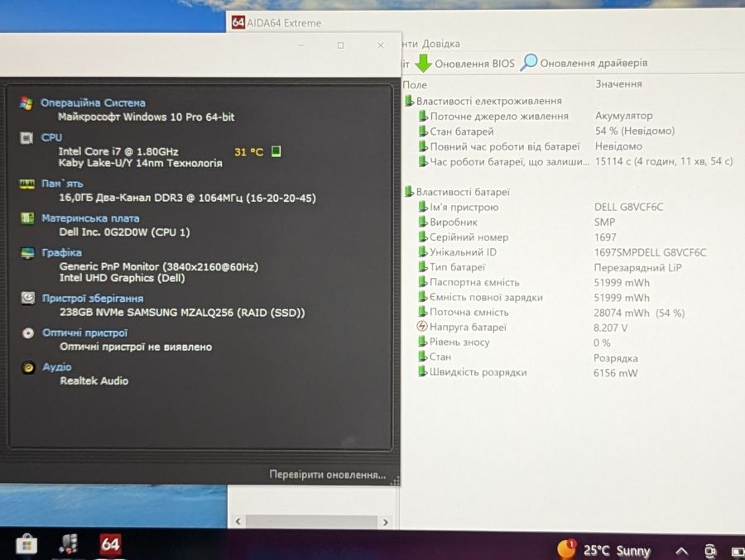The height and width of the screenshot is (560, 745).
Task: Open the weather widget showing 25°C Sunny
Action: tap(603, 550)
